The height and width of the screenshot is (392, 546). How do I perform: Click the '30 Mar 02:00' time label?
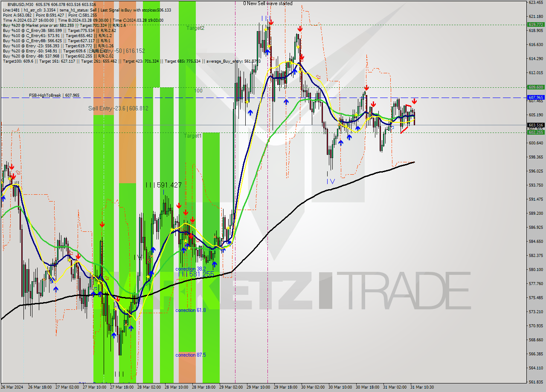click(x=313, y=387)
